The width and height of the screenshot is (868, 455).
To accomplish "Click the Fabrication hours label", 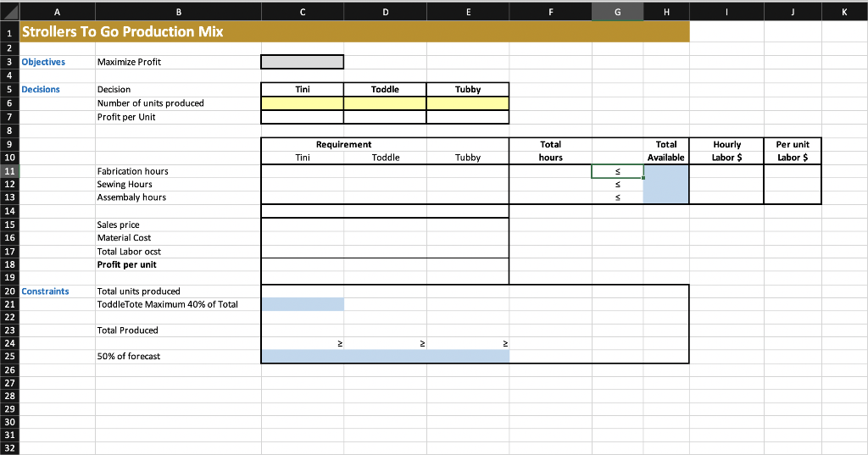I will (x=133, y=171).
